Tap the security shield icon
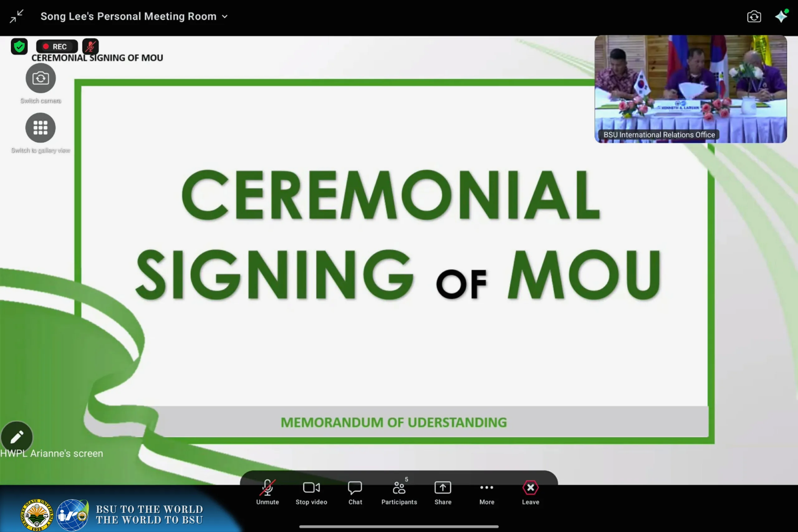The height and width of the screenshot is (532, 798). click(19, 46)
